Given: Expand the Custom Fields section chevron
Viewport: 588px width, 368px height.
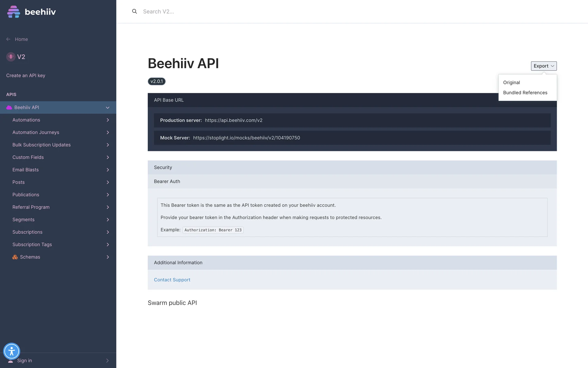Looking at the screenshot, I should pos(108,157).
